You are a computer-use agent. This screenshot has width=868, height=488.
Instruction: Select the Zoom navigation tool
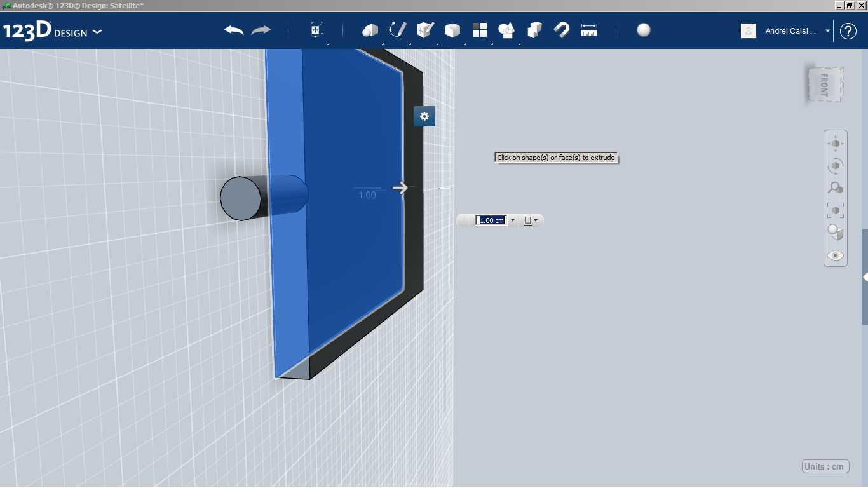click(x=836, y=188)
